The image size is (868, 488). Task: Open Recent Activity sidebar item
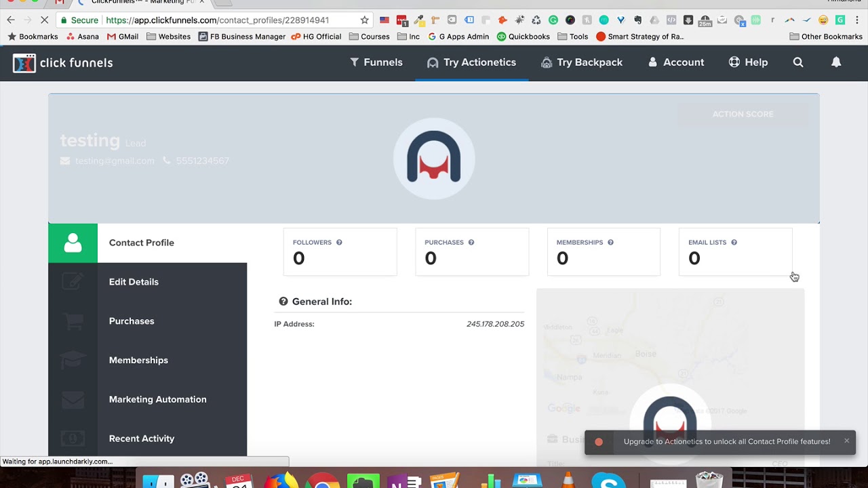[148, 439]
